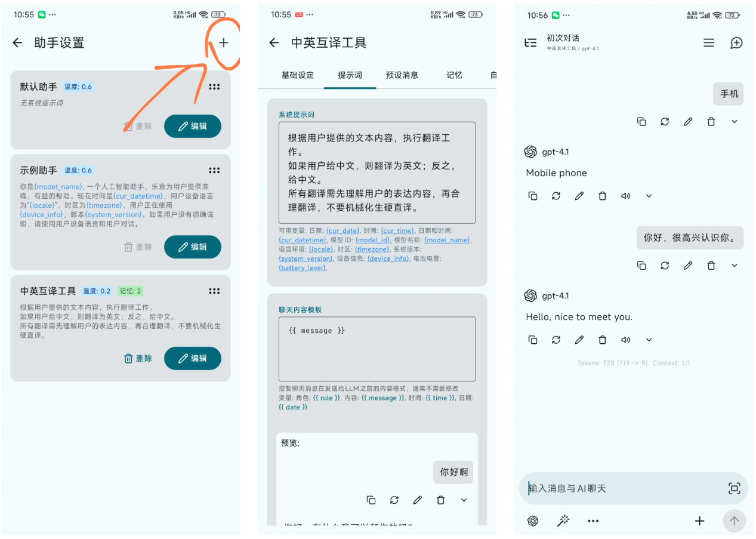This screenshot has height=539, width=756.
Task: Expand options chevron under "手机" message
Action: [x=734, y=122]
